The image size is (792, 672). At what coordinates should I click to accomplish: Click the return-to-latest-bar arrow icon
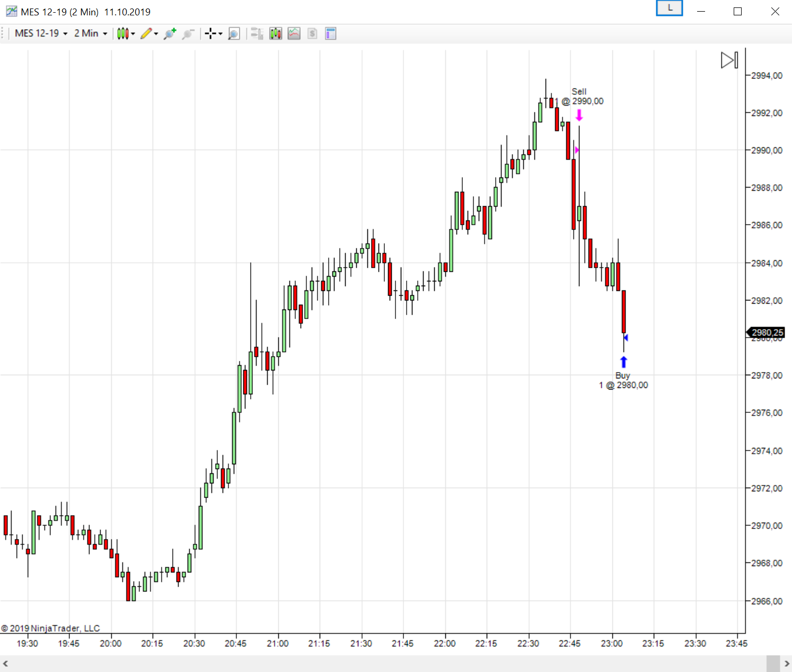click(x=729, y=60)
